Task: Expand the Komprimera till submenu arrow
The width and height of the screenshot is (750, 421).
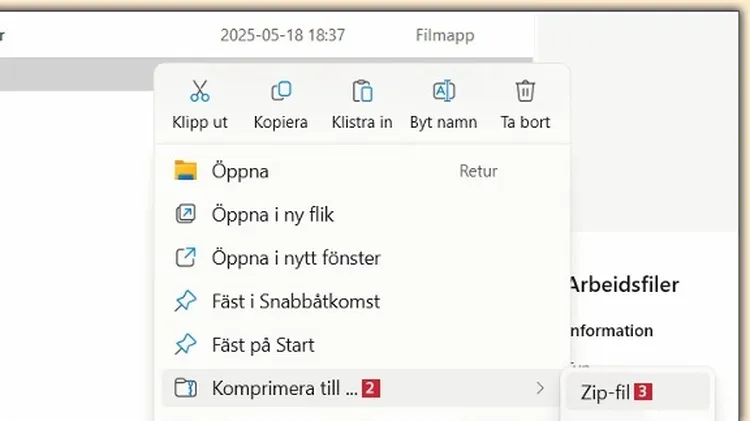Action: tap(540, 388)
